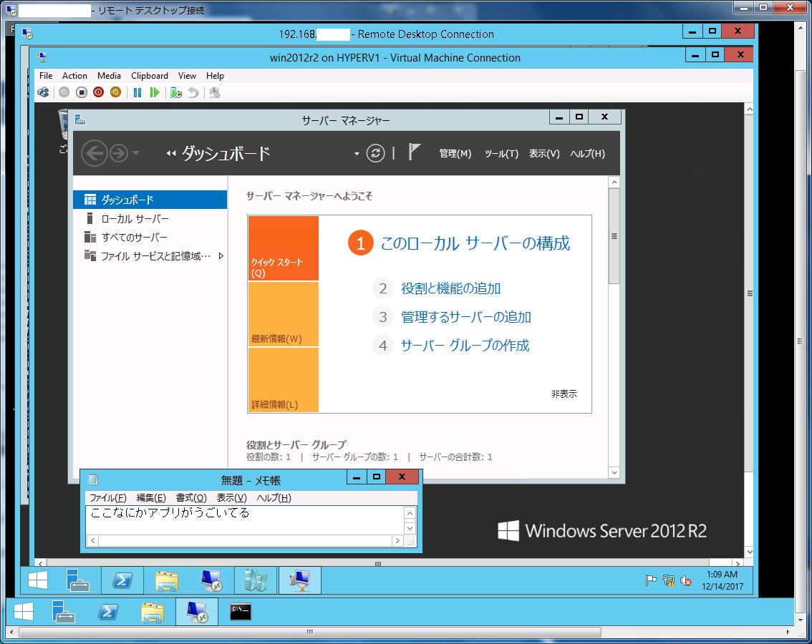Open Notepad 書式(O) menu
The image size is (812, 644).
[191, 497]
